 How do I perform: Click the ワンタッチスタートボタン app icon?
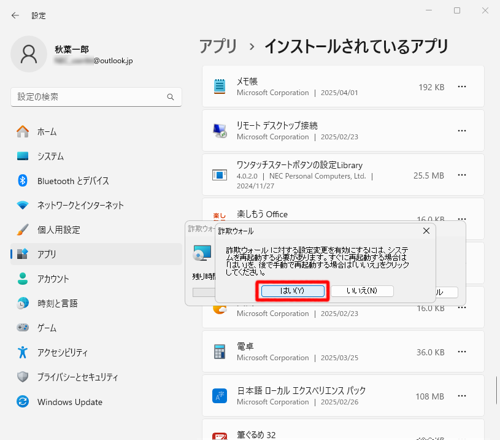point(220,175)
